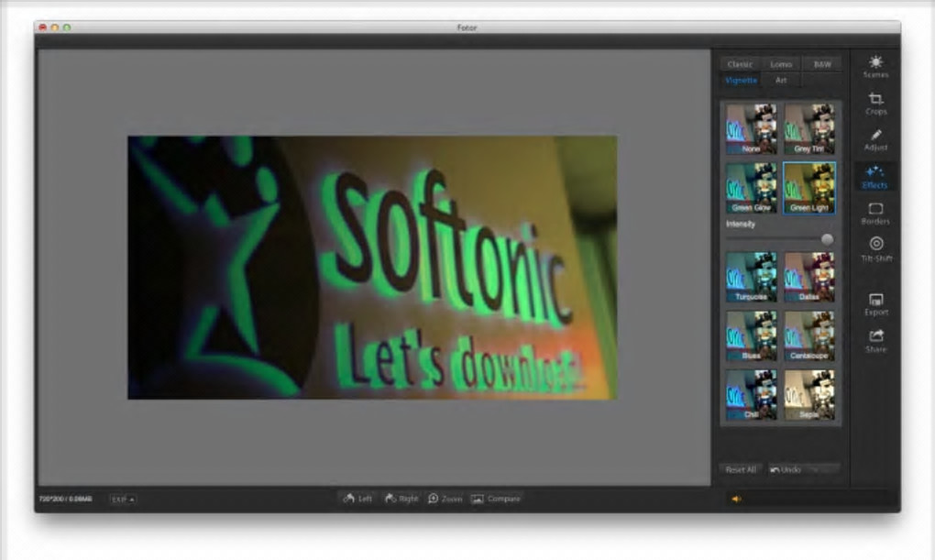Image resolution: width=935 pixels, height=560 pixels.
Task: Click the Reset All button
Action: click(x=741, y=470)
